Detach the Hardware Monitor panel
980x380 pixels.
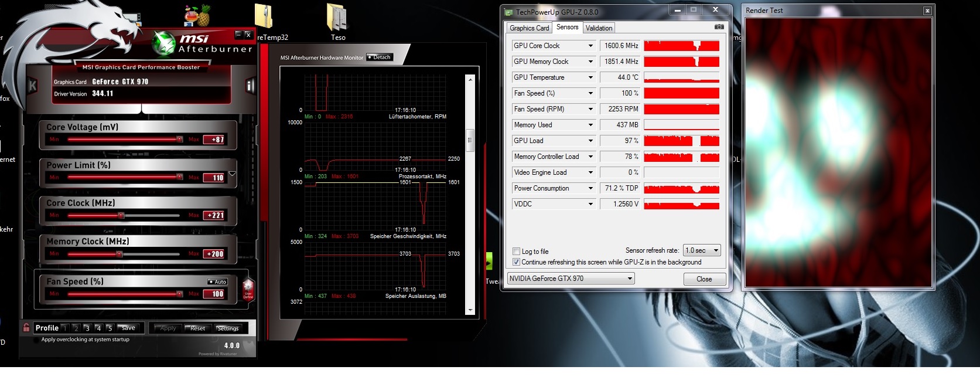[380, 57]
